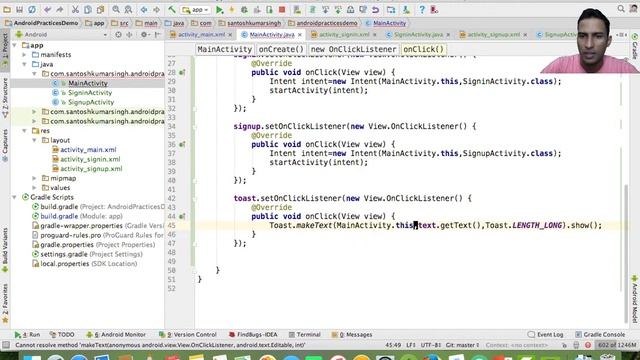640x360 pixels.
Task: Click the Replace magnifier icon
Action: [x=128, y=9]
